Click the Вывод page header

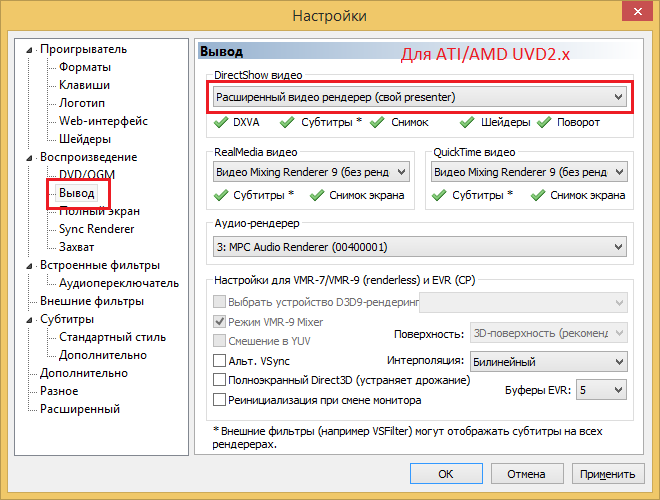pos(221,52)
